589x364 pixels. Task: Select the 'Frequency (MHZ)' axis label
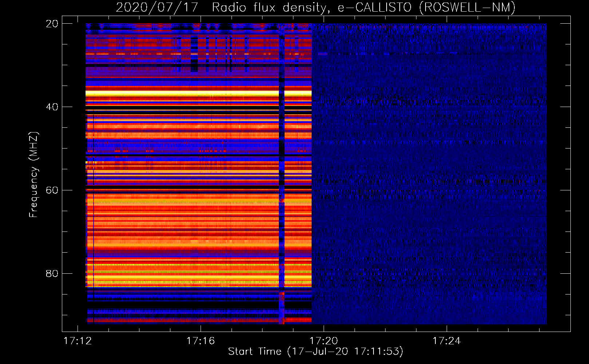coord(33,175)
